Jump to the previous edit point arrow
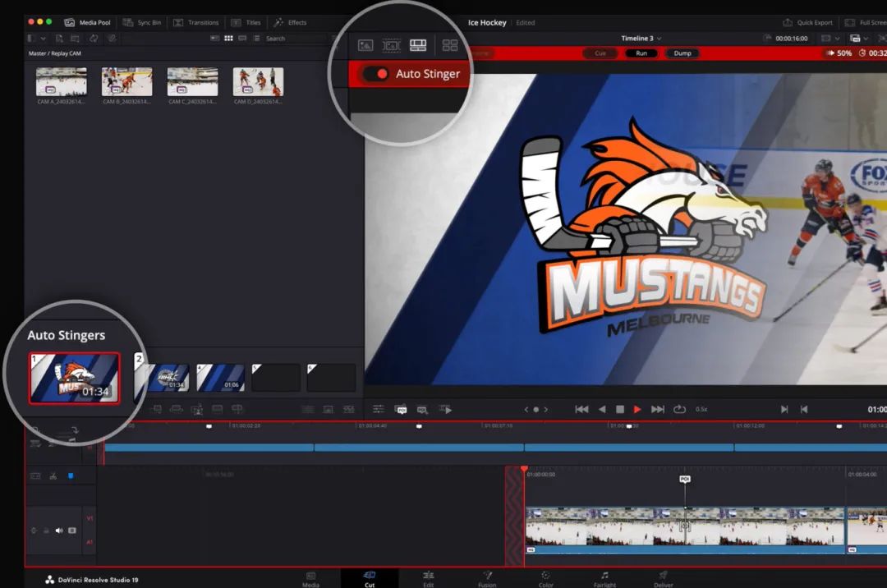This screenshot has width=887, height=588. (526, 409)
